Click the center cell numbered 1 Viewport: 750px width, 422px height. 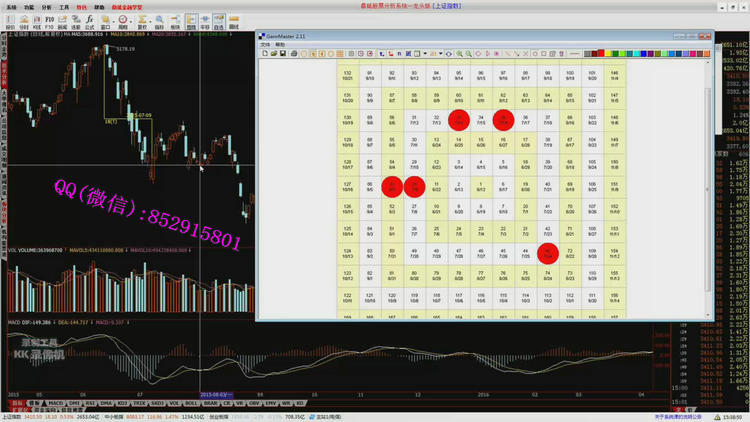481,187
